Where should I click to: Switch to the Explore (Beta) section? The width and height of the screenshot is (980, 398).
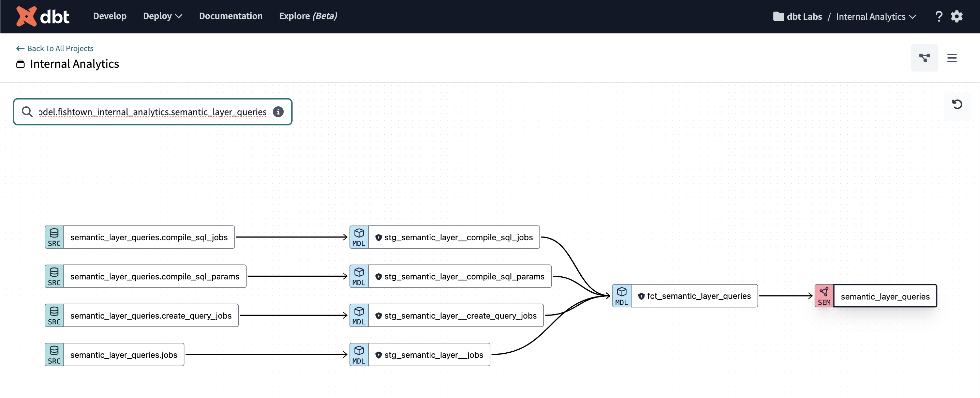point(308,16)
